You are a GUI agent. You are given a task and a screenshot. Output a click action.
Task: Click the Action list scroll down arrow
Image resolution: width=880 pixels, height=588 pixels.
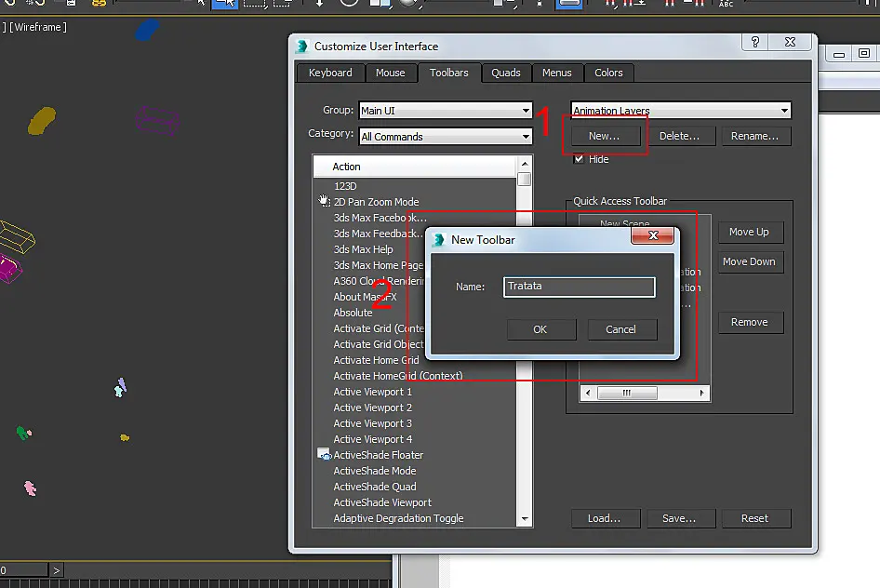(524, 519)
